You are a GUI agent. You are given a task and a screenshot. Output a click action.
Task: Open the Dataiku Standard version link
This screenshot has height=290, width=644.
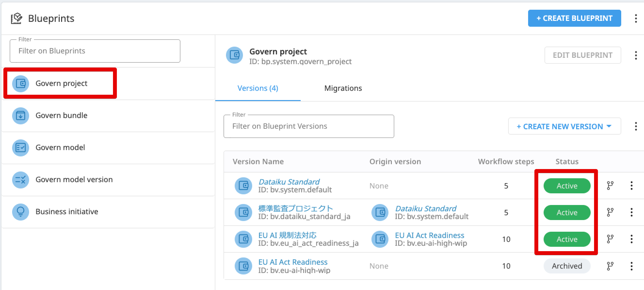pyautogui.click(x=289, y=182)
